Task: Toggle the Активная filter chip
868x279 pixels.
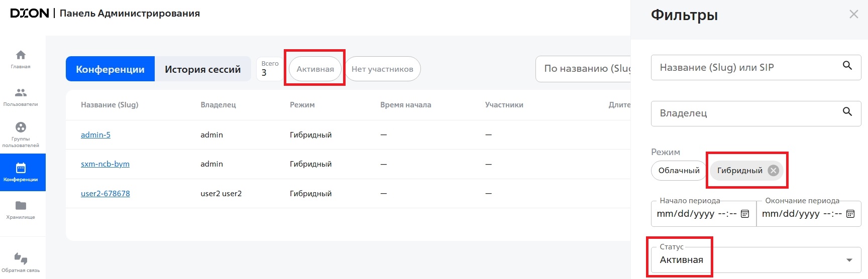Action: 315,69
